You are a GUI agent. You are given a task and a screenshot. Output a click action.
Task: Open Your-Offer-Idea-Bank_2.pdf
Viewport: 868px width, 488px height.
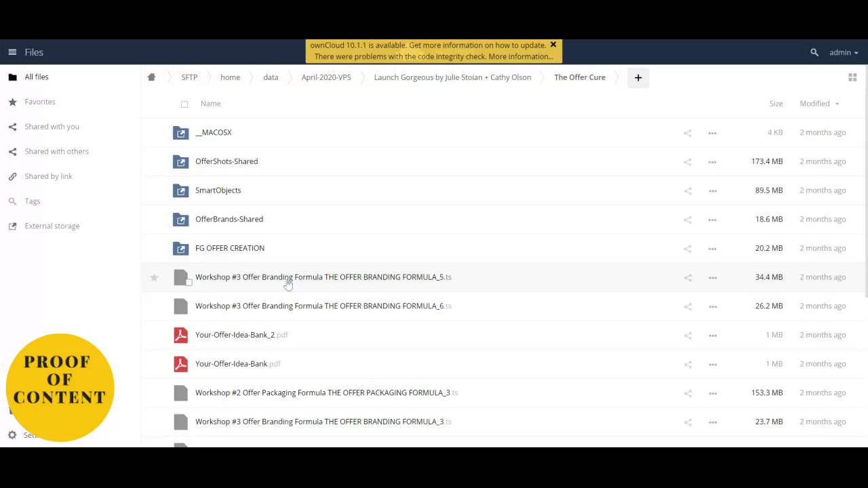[x=241, y=335]
